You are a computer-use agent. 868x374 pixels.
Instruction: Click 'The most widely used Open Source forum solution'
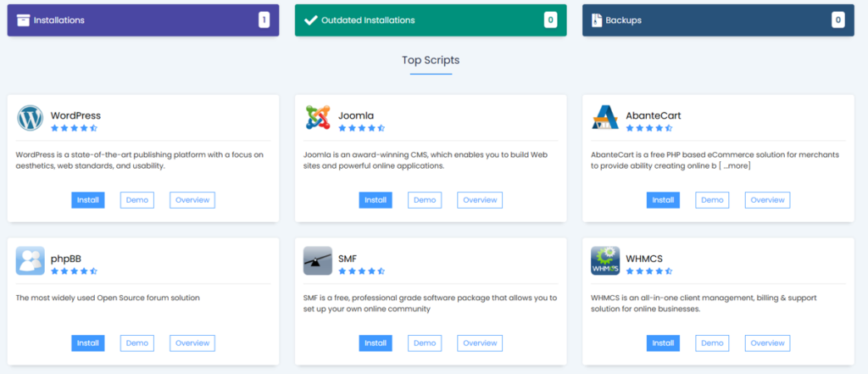point(108,298)
